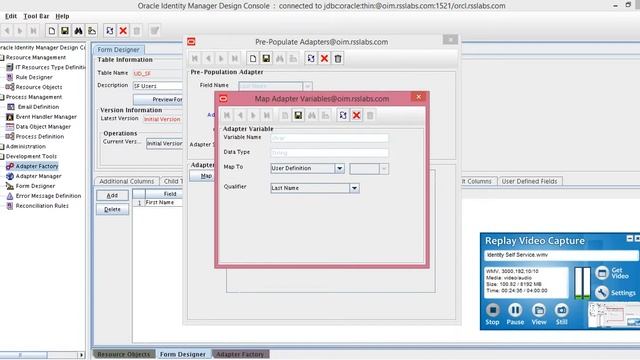Open Event Handler Manager tree item
The height and width of the screenshot is (360, 640).
coord(46,117)
